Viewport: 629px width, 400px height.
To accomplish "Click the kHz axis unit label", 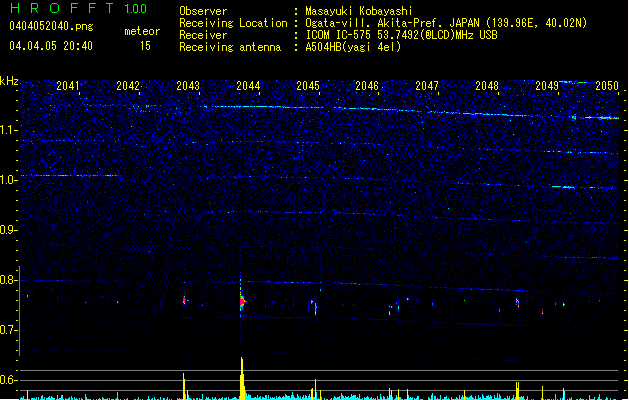I will pyautogui.click(x=9, y=81).
